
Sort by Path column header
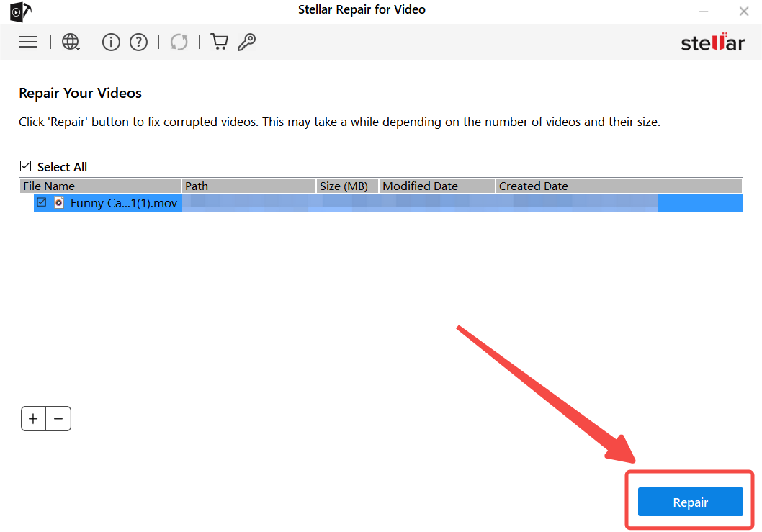[x=248, y=186]
